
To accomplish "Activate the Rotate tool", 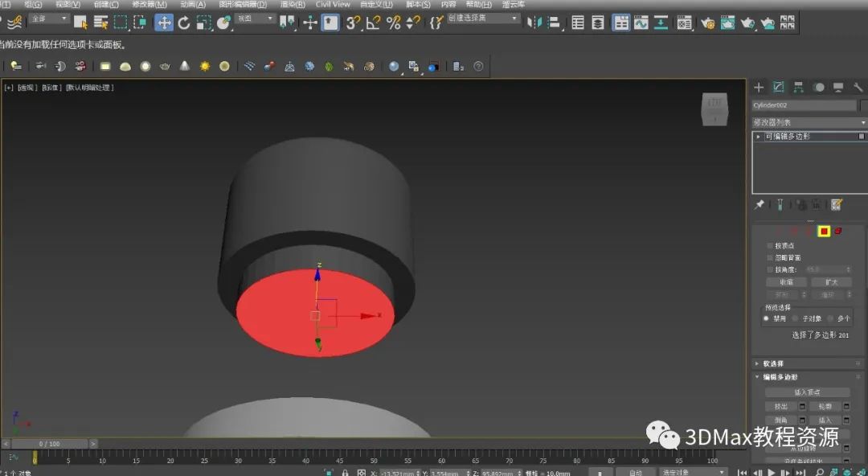I will [184, 23].
